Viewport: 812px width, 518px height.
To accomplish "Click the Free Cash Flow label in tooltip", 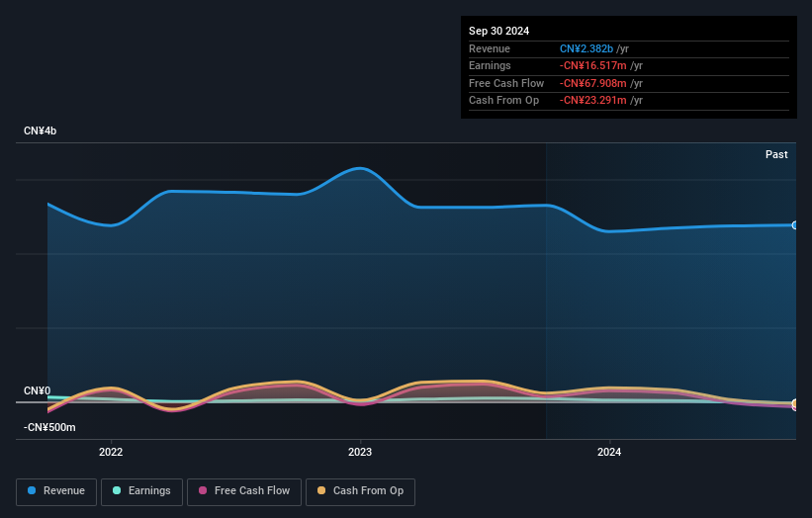I will 506,83.
